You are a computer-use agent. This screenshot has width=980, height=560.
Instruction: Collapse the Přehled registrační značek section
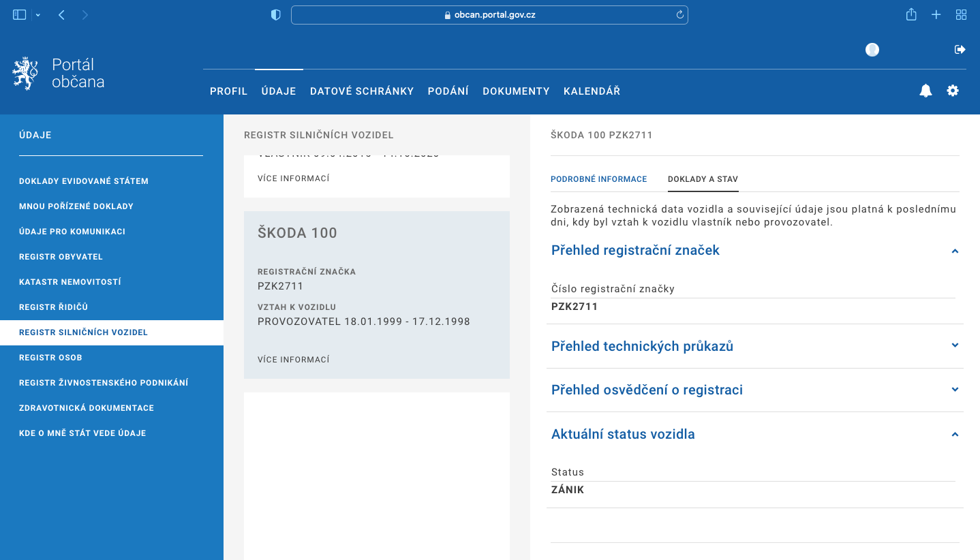click(x=955, y=251)
